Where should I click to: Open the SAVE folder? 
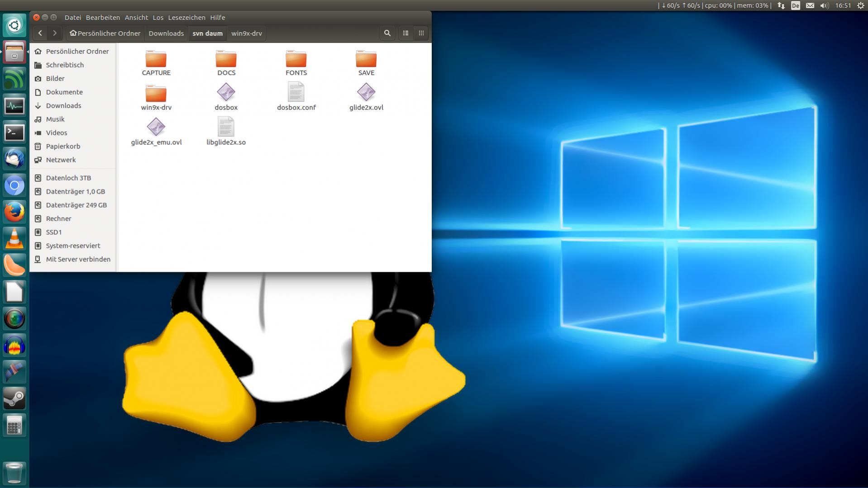pyautogui.click(x=366, y=63)
